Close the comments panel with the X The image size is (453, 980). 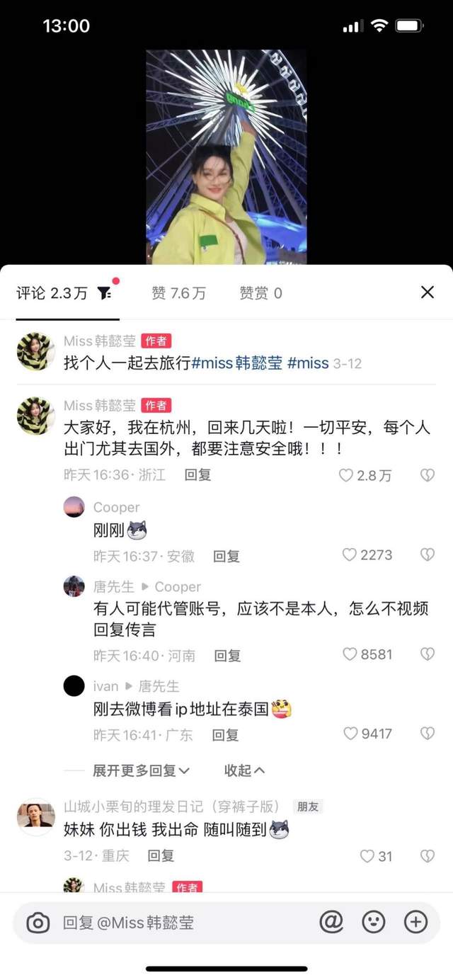point(428,292)
